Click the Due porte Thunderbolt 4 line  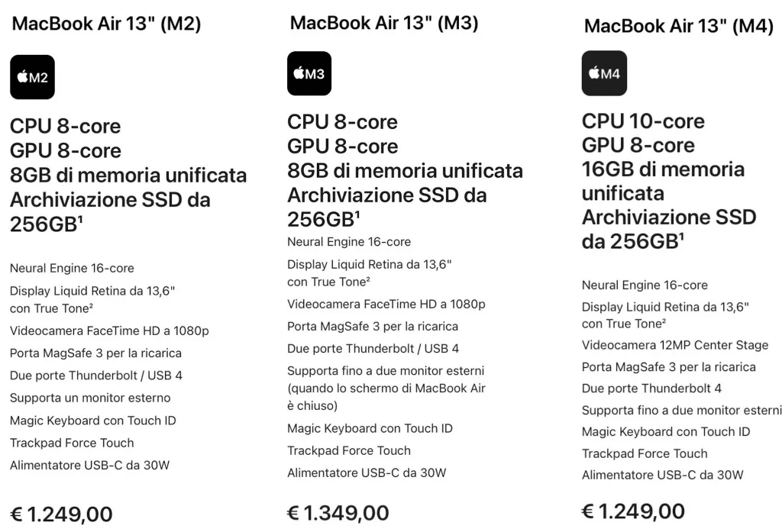(x=651, y=389)
